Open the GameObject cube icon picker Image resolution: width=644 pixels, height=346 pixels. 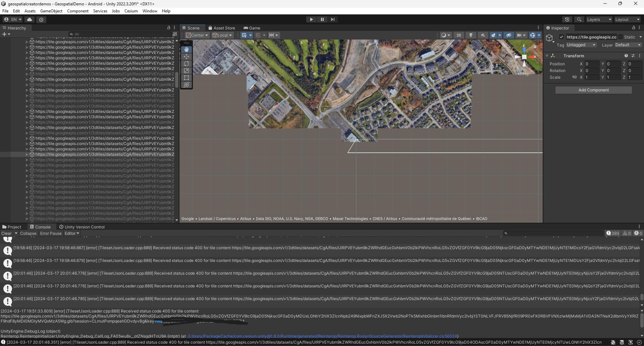point(549,38)
